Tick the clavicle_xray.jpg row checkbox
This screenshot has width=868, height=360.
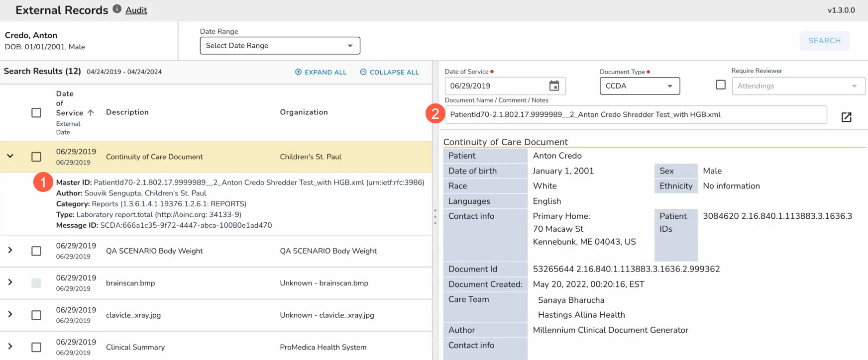click(x=36, y=315)
